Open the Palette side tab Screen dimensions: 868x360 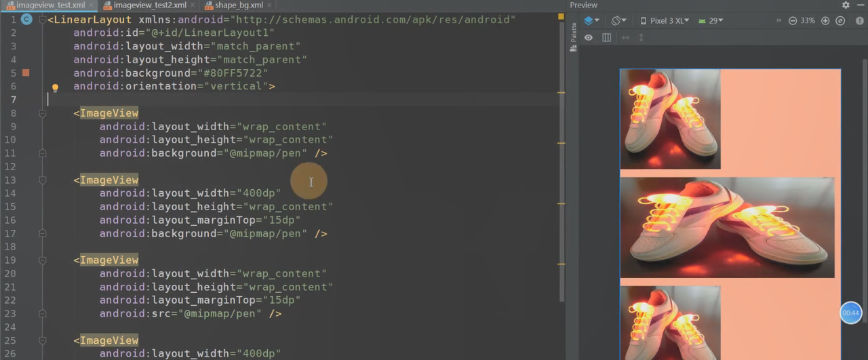pos(574,37)
